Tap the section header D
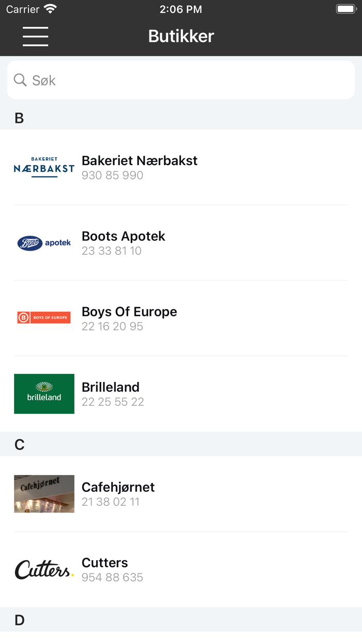This screenshot has width=362, height=644. click(x=20, y=619)
